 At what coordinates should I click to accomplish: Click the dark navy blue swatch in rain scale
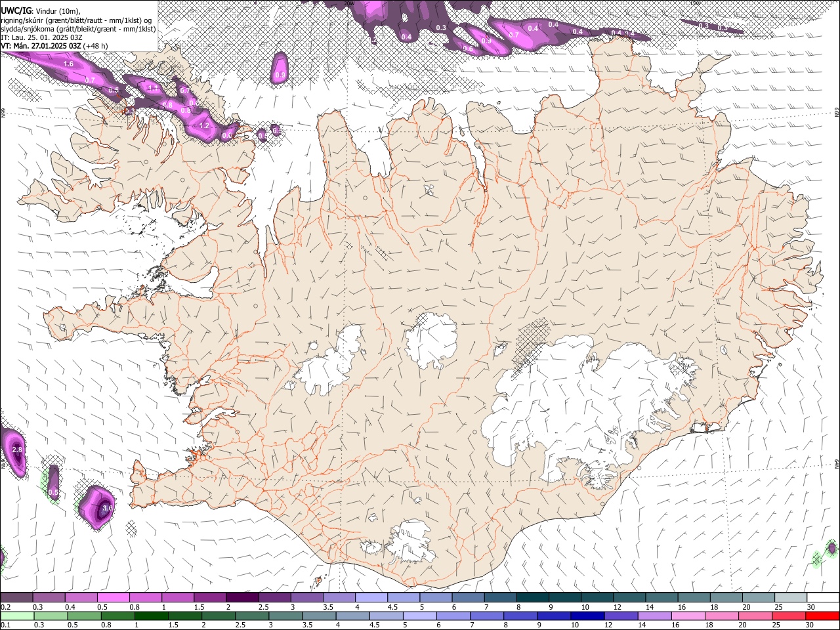coord(587,616)
